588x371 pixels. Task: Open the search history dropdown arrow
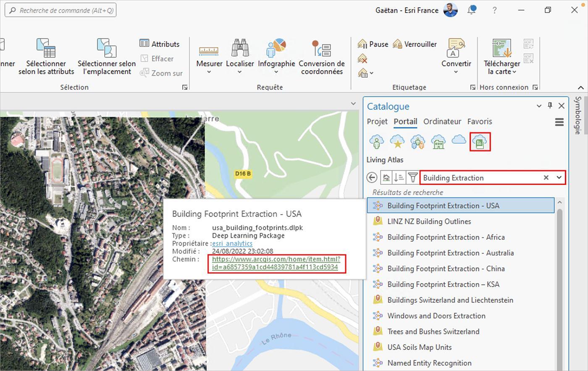(559, 178)
